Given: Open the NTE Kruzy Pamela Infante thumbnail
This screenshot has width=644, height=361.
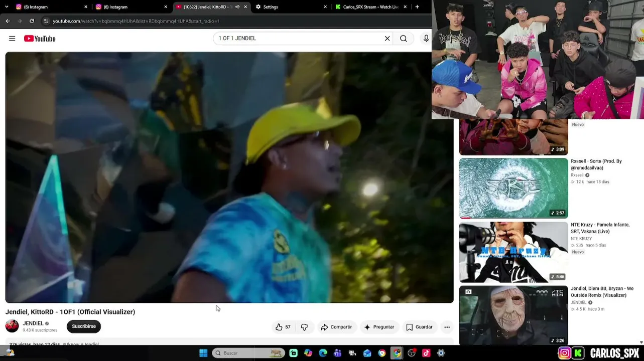Looking at the screenshot, I should point(513,252).
